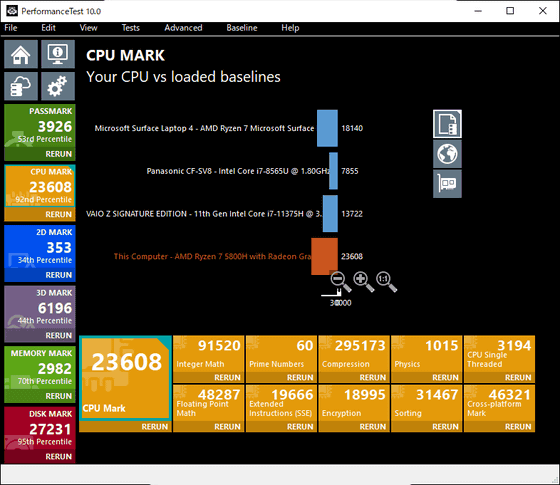Select the CPU Mark 23608 sidebar tile
The image size is (560, 485).
point(40,186)
